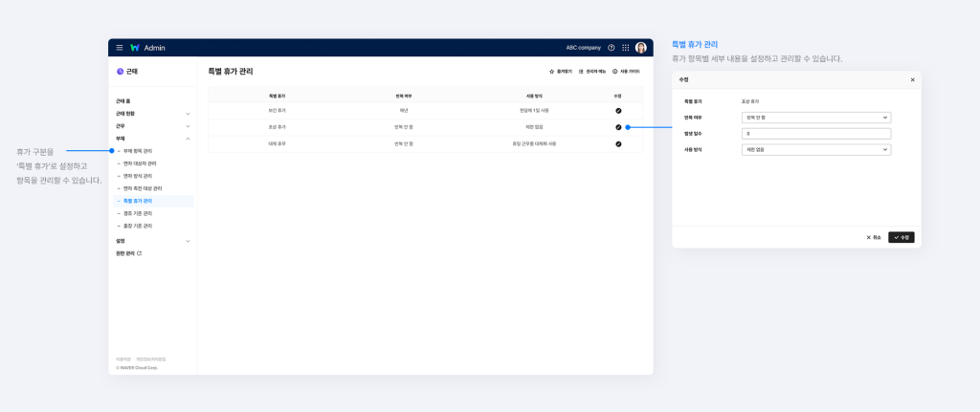Expand the 설정 sidebar section

coord(188,241)
